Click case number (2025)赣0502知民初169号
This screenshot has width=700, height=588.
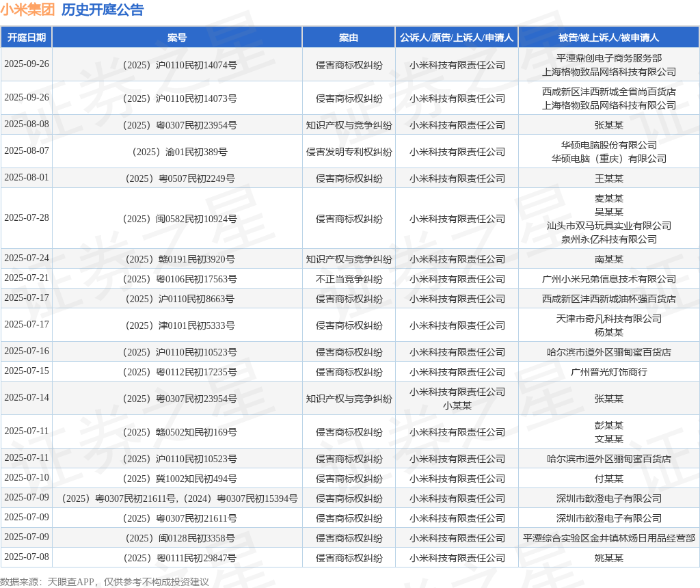[x=180, y=433]
